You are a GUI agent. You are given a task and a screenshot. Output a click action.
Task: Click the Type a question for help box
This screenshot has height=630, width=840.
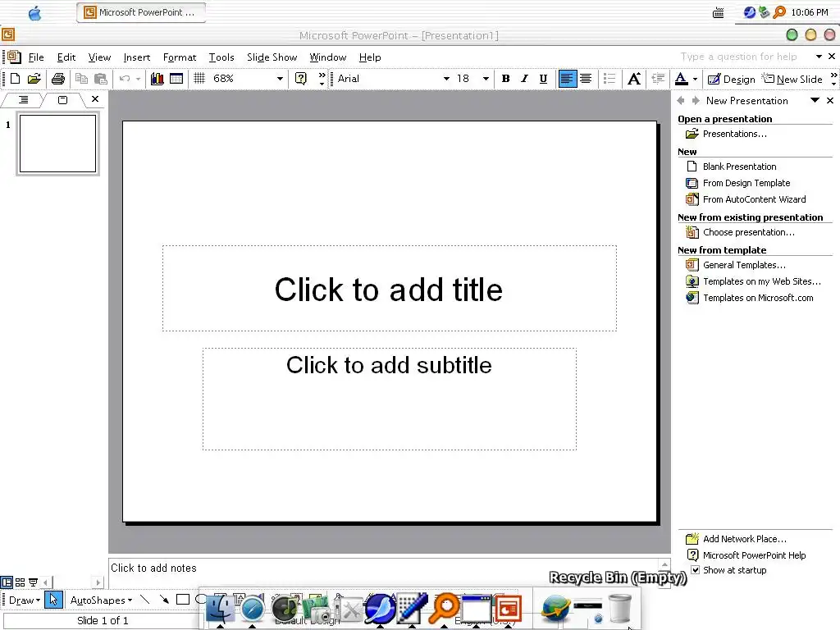point(738,57)
